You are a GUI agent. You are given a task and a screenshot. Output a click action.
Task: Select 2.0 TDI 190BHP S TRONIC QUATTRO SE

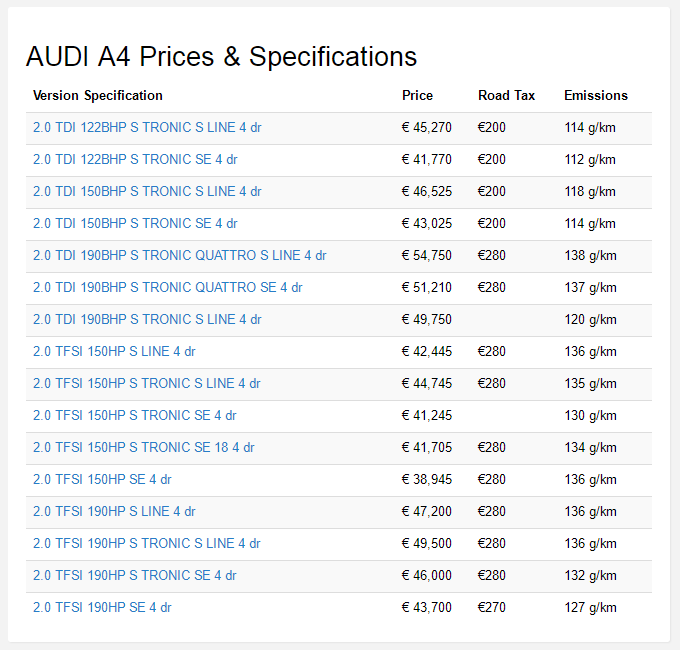point(167,288)
